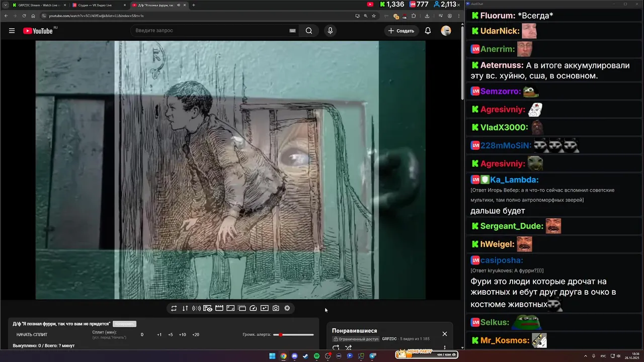Click 'НАЧАТЬ СПЛИТ' button
644x362 pixels.
click(x=32, y=334)
